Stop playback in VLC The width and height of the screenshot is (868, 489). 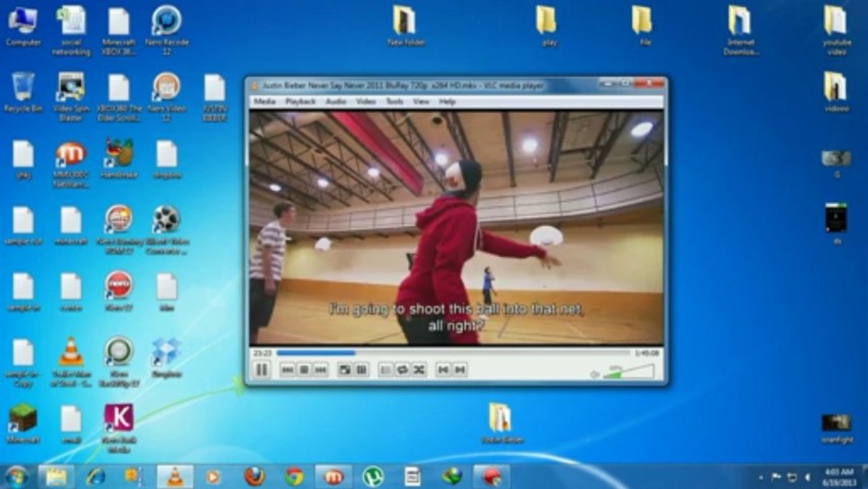[304, 370]
